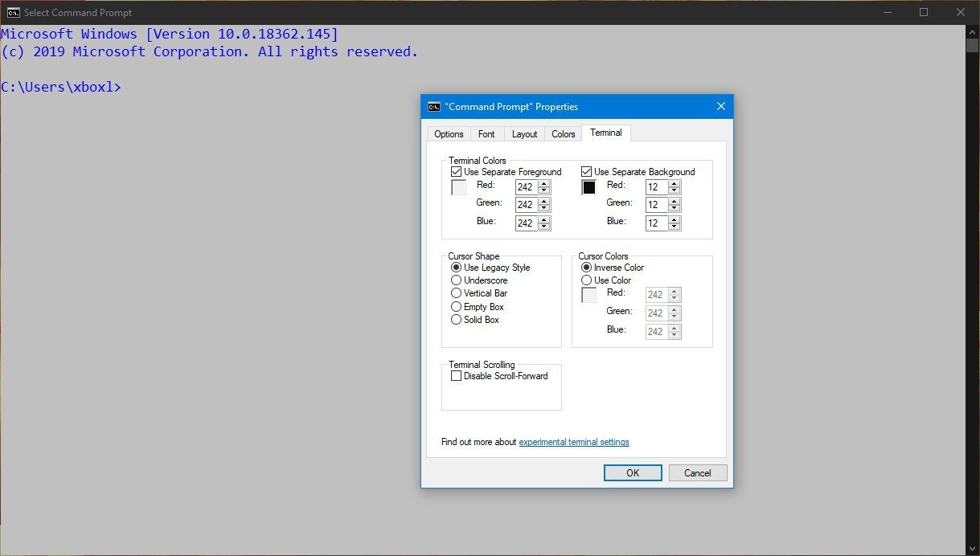Screen dimensions: 980x556
Task: Dismiss dialog with Cancel button
Action: (x=698, y=472)
